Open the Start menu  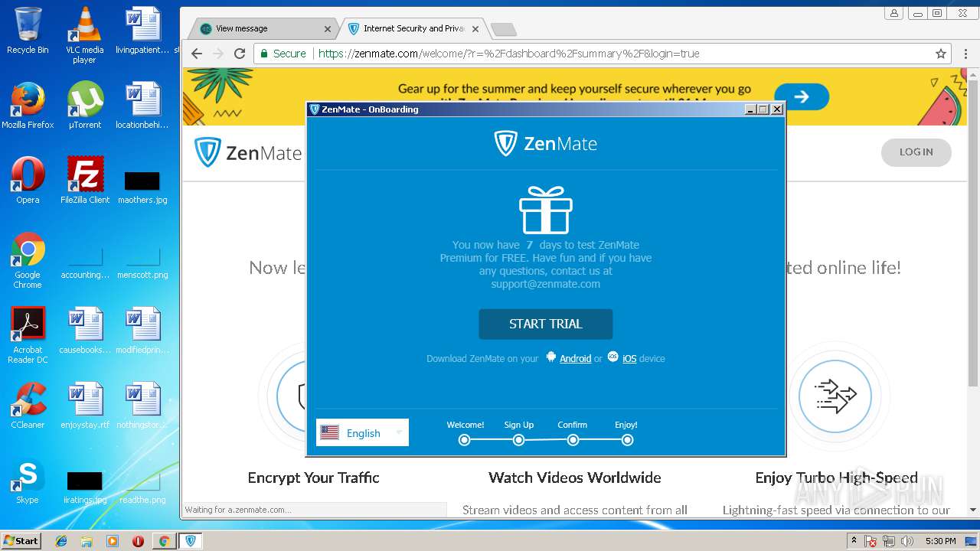click(21, 540)
